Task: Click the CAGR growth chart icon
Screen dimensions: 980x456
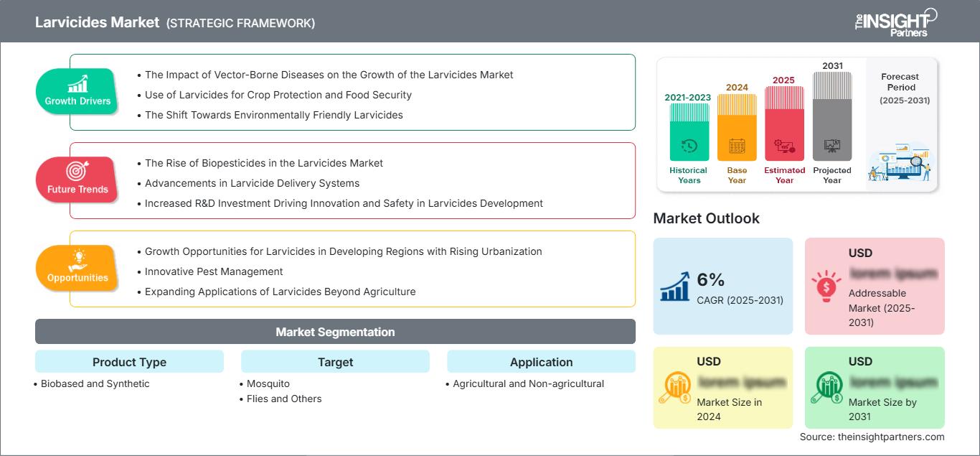Action: pos(675,287)
